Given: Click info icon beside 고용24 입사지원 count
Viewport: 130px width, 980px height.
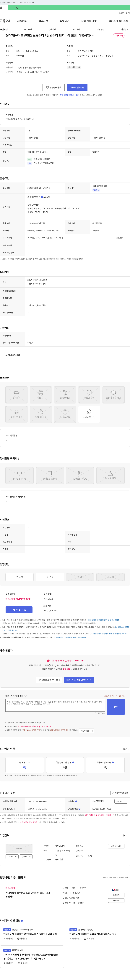Looking at the screenshot, I should [113, 762].
